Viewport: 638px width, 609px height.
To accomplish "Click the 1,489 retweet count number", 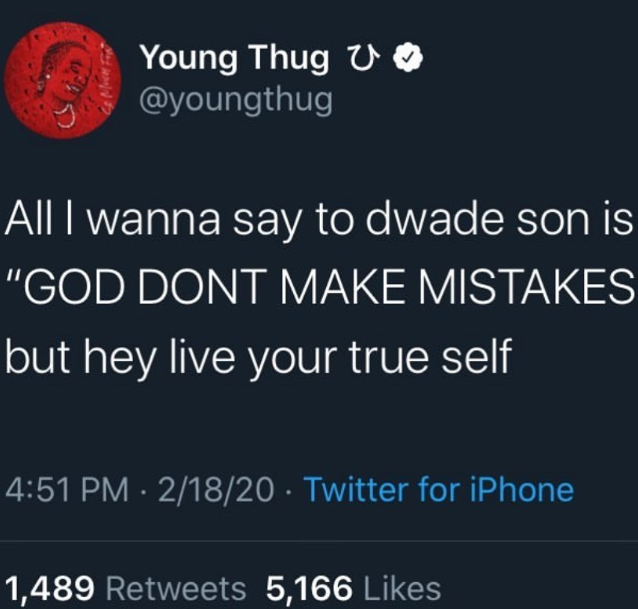I will (x=50, y=589).
